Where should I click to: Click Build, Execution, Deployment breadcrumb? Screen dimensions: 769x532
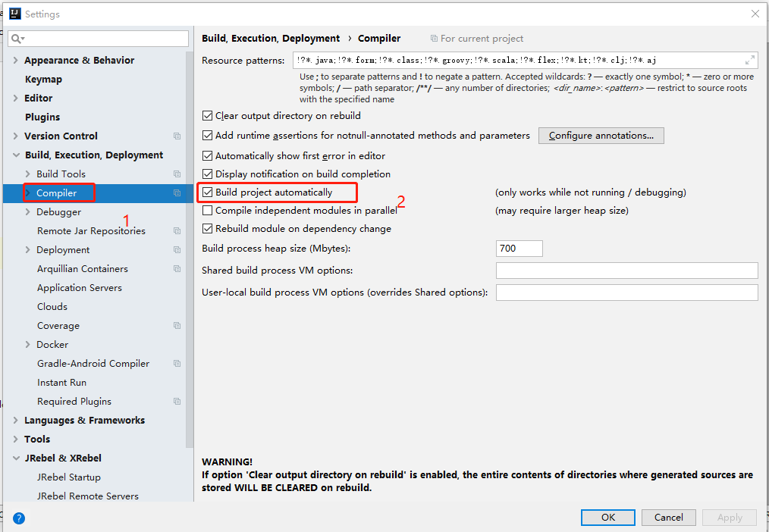click(x=271, y=39)
